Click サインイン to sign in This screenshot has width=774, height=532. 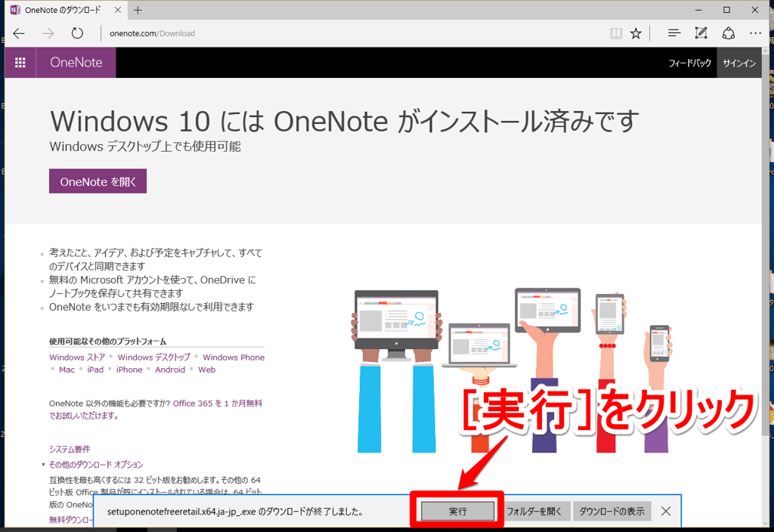(739, 63)
